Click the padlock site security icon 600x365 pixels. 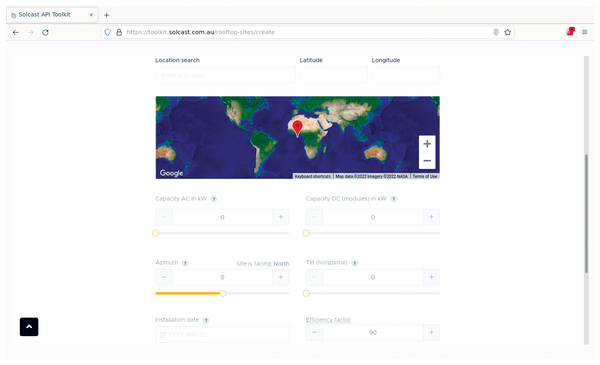[119, 32]
